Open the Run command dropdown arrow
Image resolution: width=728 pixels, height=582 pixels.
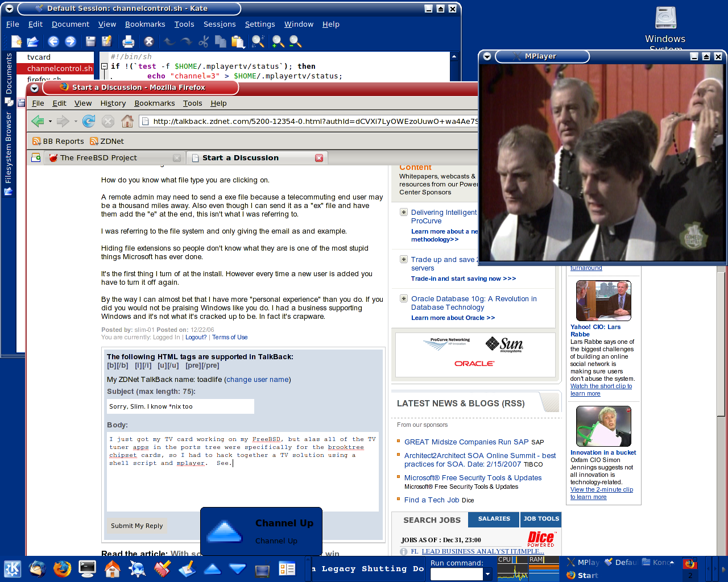(487, 575)
